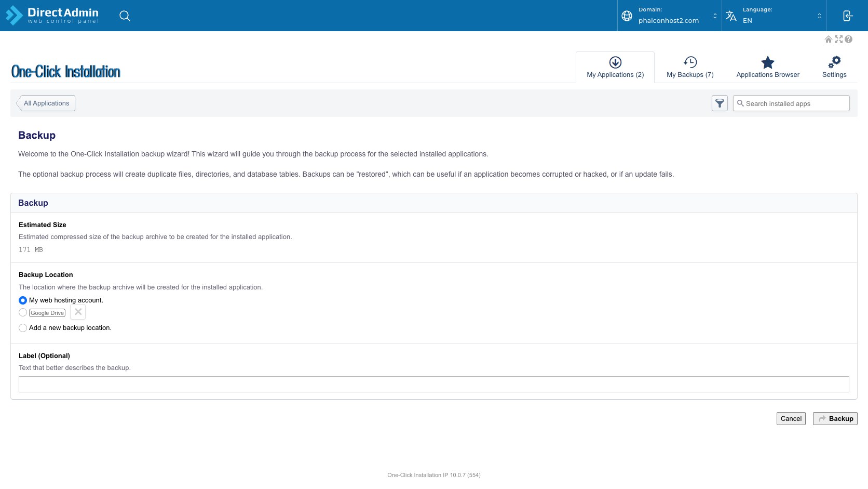868x489 pixels.
Task: Click the Backup Location heading
Action: coord(46,275)
